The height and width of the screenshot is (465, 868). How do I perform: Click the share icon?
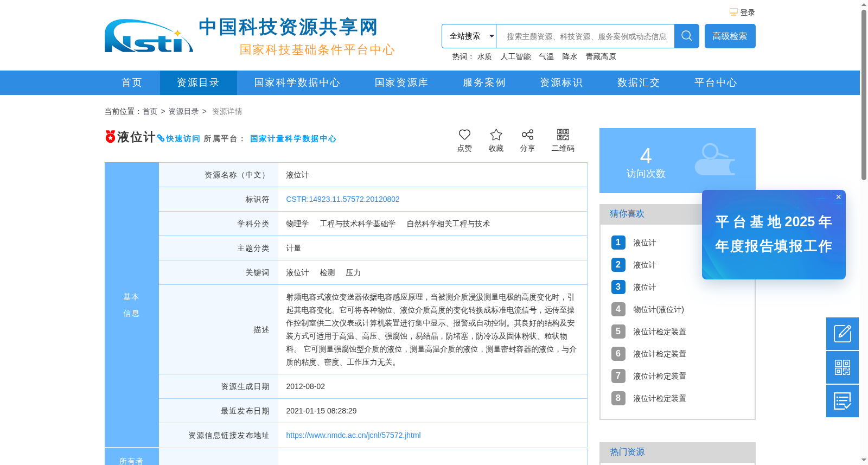click(x=527, y=135)
